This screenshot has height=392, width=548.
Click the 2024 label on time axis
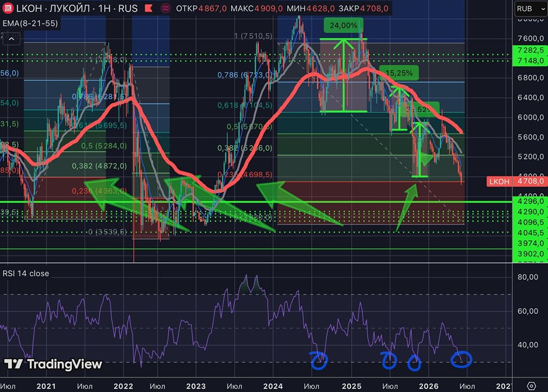(273, 386)
